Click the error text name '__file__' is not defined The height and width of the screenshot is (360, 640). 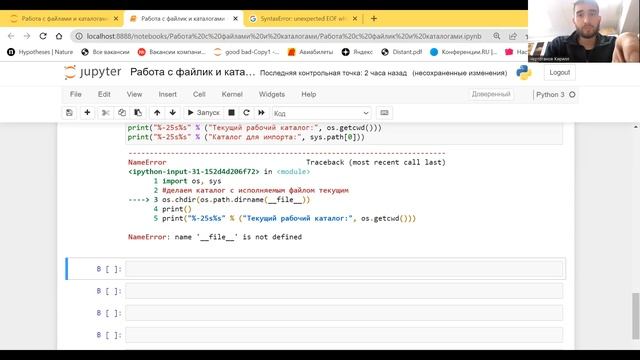click(x=238, y=237)
